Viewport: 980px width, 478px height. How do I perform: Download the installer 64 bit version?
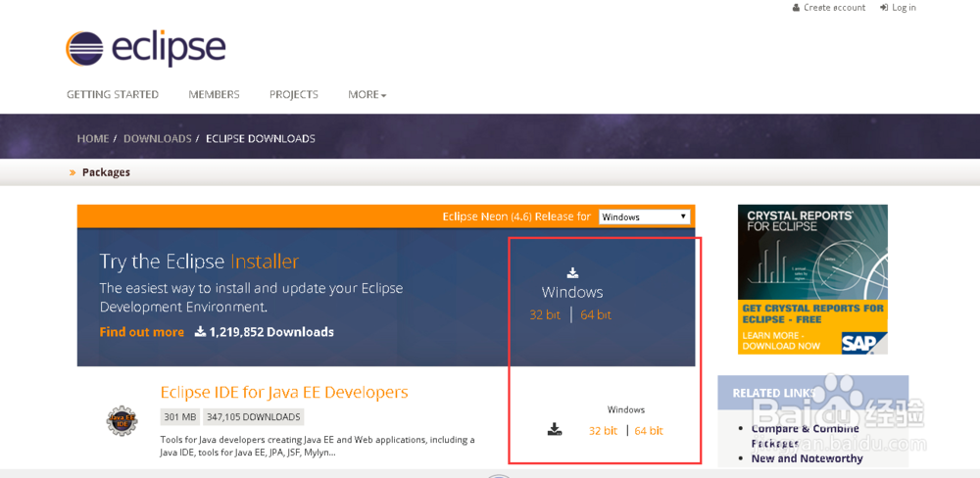pos(596,315)
